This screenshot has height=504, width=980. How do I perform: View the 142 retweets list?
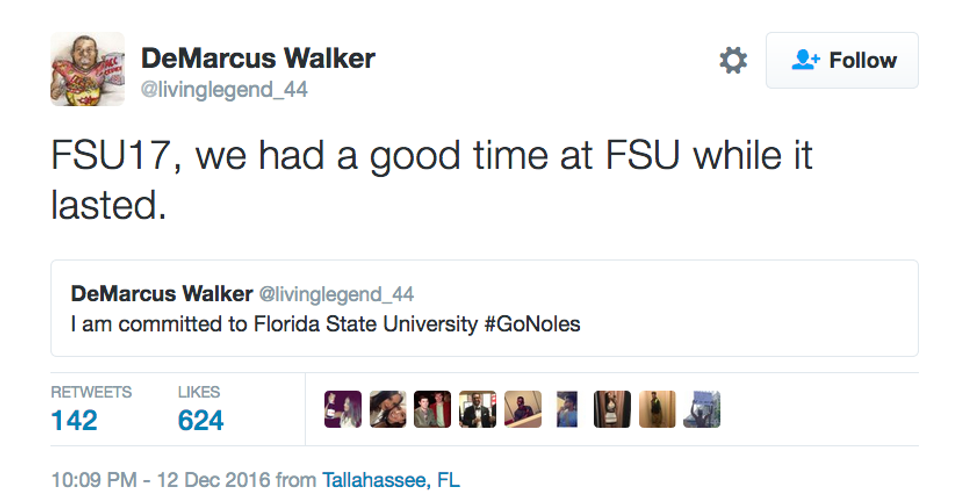click(x=74, y=418)
